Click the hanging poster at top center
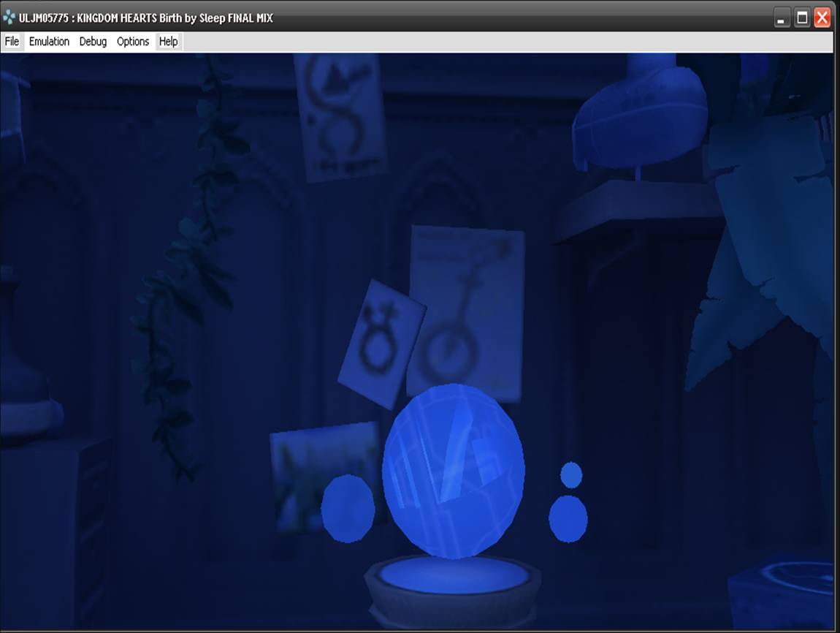 pos(340,115)
